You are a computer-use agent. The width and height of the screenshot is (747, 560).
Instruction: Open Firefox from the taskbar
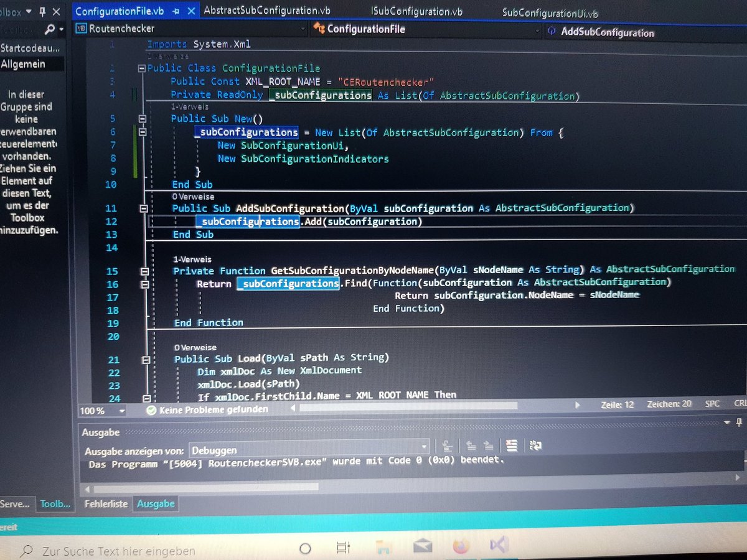[x=461, y=546]
